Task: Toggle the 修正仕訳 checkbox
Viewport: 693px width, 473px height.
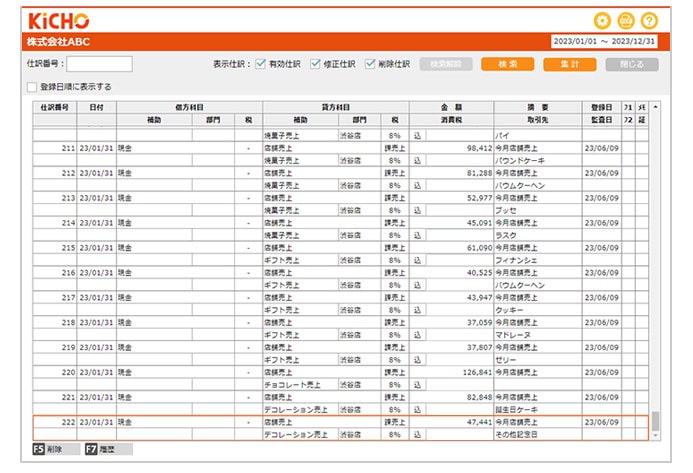Action: pyautogui.click(x=315, y=64)
